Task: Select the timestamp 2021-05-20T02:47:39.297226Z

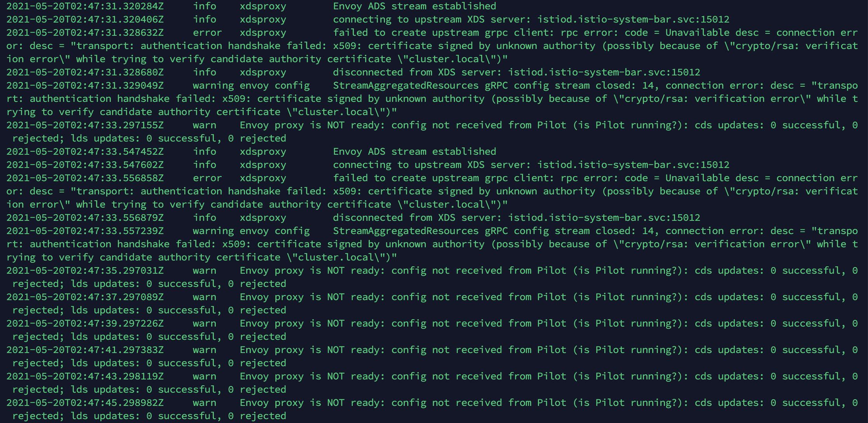Action: (85, 323)
